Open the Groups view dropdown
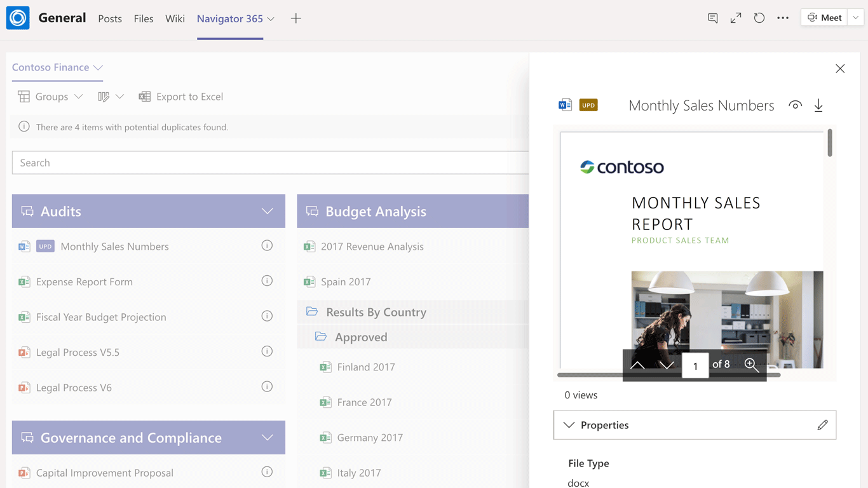 pyautogui.click(x=51, y=97)
